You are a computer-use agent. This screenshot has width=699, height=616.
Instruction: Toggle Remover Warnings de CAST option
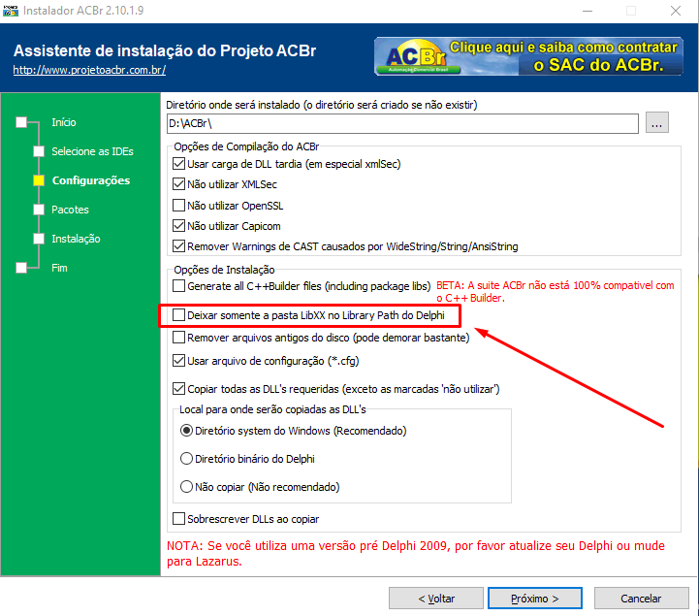coord(178,246)
